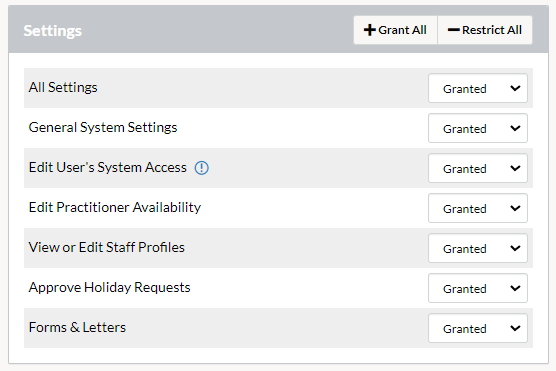The height and width of the screenshot is (371, 556).
Task: Open the General System Settings Granted dropdown
Action: pyautogui.click(x=478, y=128)
